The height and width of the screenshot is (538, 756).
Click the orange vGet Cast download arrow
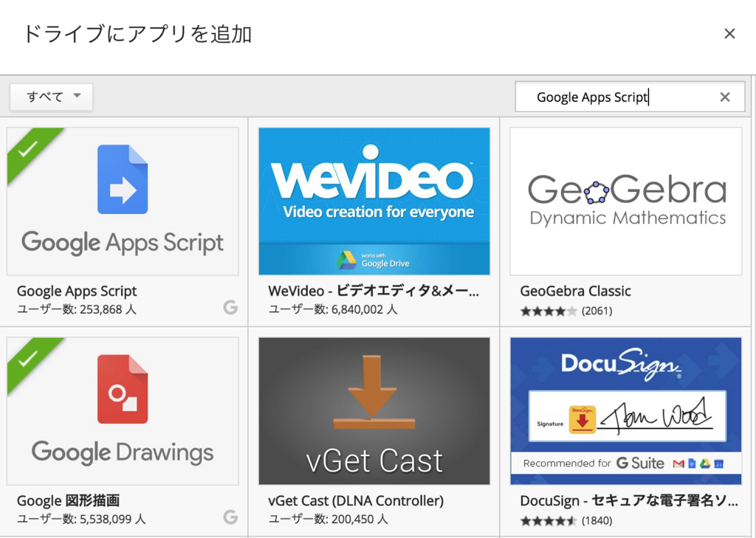[x=374, y=391]
